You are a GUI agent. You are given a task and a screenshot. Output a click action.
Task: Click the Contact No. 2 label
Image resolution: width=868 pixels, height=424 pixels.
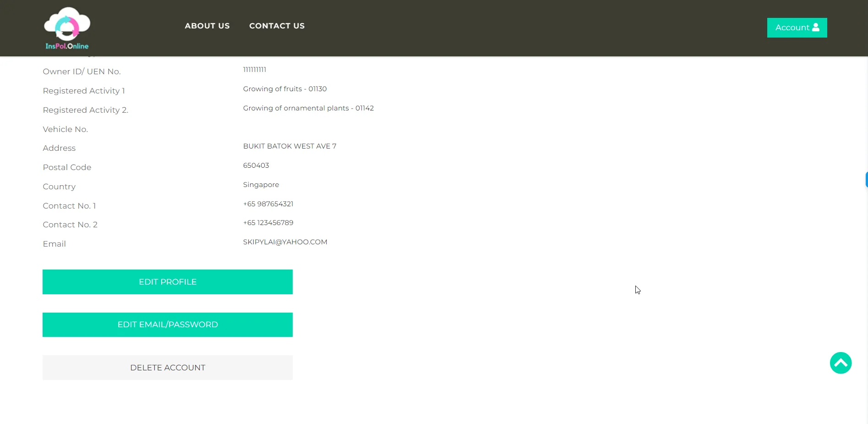point(70,225)
